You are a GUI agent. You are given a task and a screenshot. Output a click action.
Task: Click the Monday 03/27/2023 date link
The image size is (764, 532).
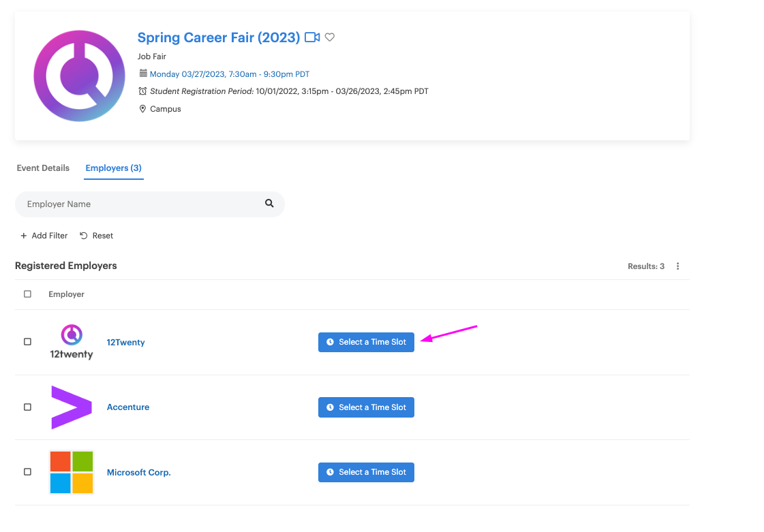230,74
